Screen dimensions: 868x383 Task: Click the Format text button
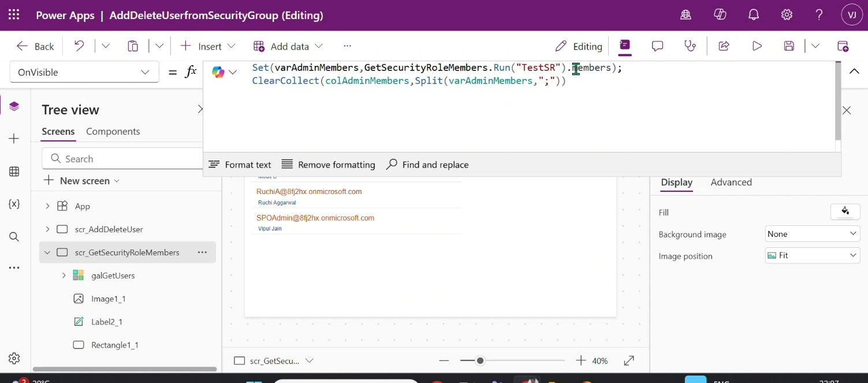[240, 165]
